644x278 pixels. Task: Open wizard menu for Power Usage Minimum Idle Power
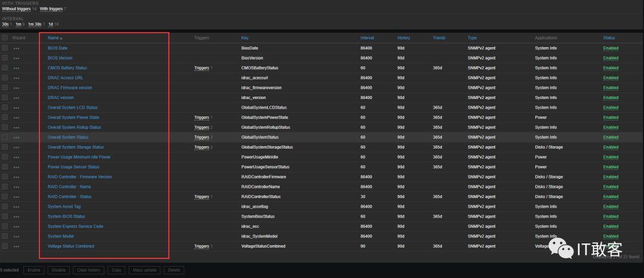16,157
